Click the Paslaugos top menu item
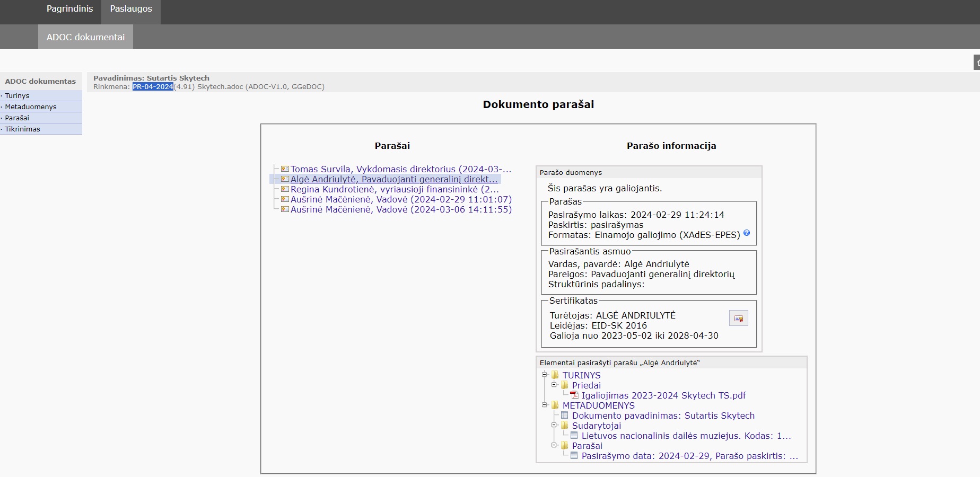Image resolution: width=980 pixels, height=477 pixels. 131,9
